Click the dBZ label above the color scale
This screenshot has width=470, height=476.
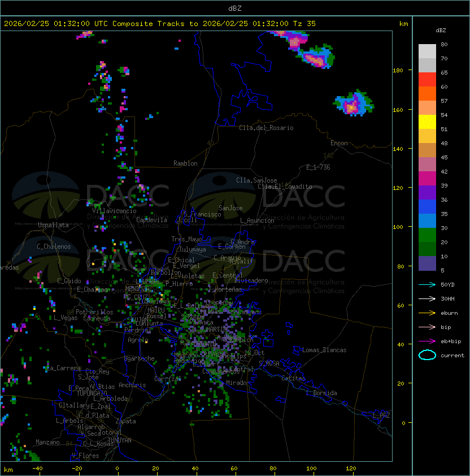pos(441,31)
